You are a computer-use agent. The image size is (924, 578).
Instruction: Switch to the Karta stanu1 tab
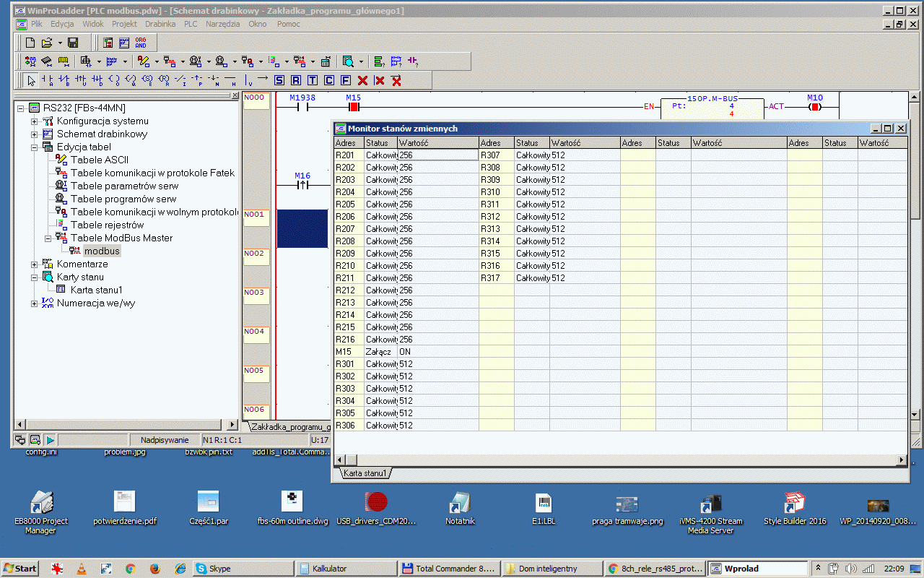[365, 473]
